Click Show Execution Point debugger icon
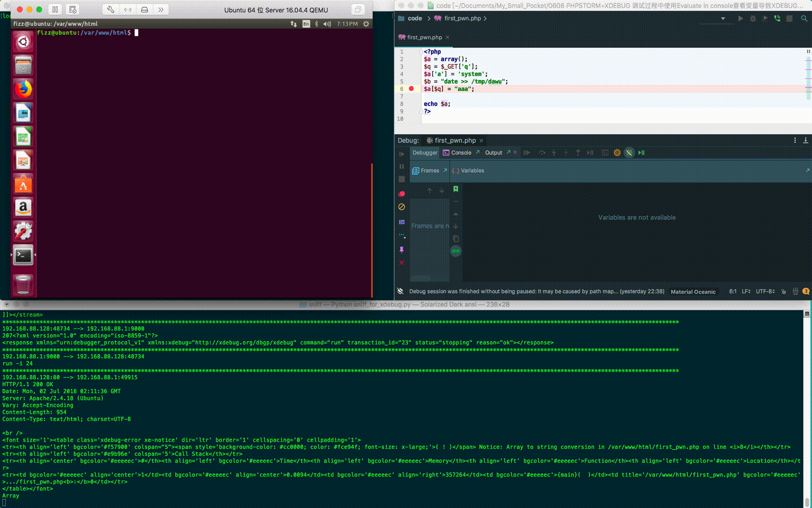This screenshot has height=508, width=812. [527, 152]
